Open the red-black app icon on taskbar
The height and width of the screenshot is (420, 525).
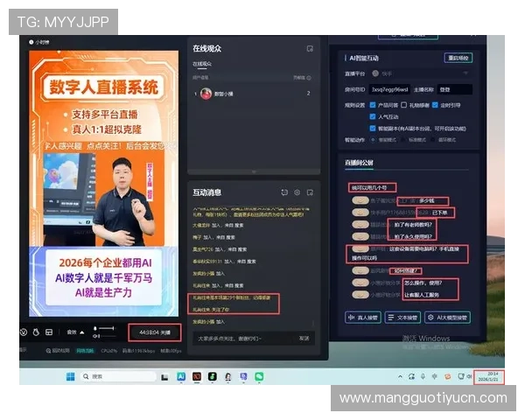pyautogui.click(x=197, y=377)
